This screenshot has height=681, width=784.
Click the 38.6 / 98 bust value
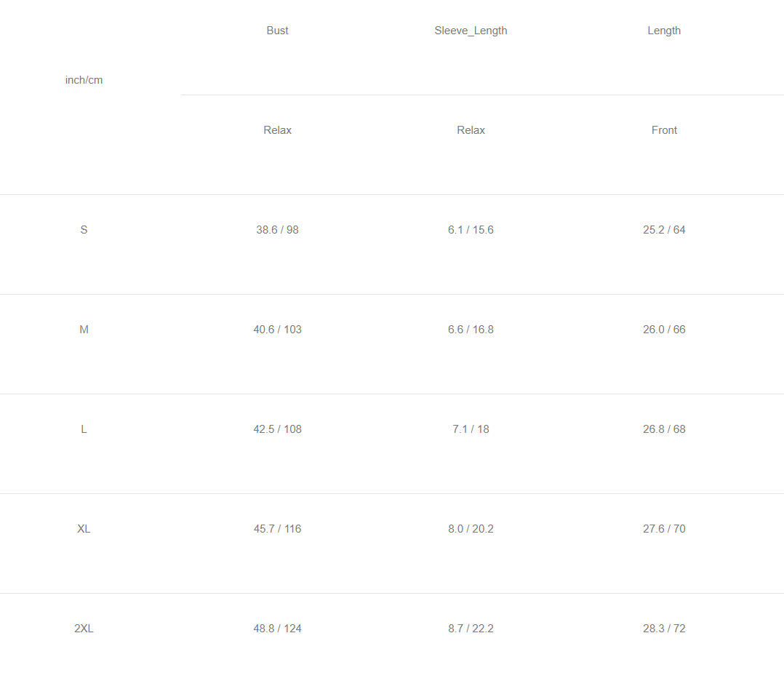click(x=278, y=230)
